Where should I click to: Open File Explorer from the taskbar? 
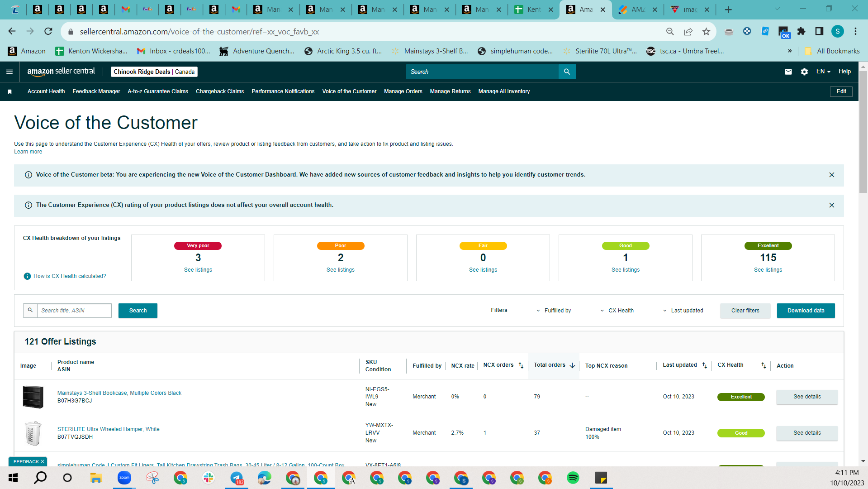point(96,478)
